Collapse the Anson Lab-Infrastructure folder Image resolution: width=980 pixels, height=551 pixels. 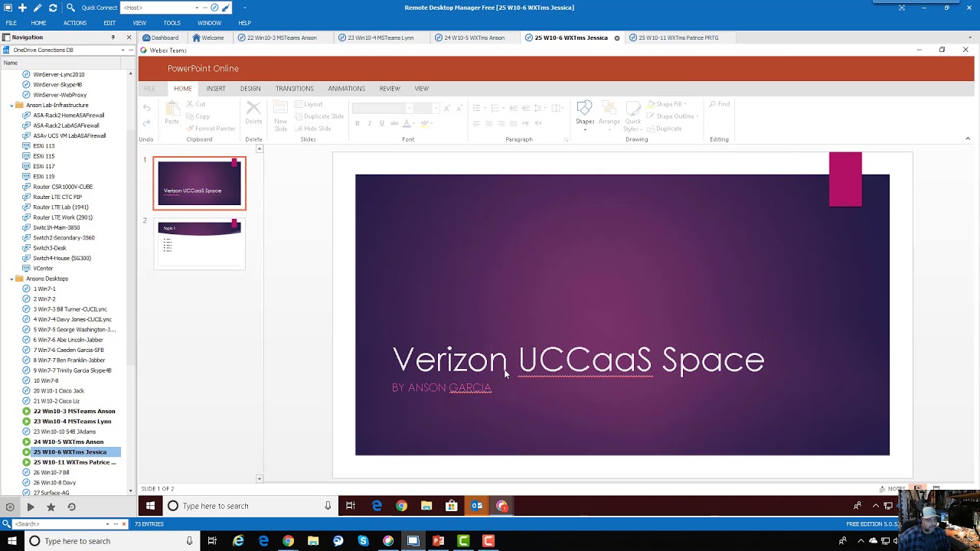[12, 105]
